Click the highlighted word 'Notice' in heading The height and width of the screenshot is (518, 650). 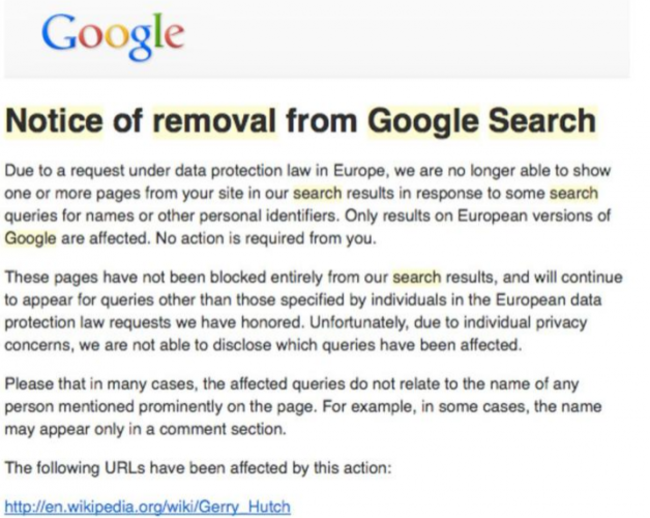54,121
